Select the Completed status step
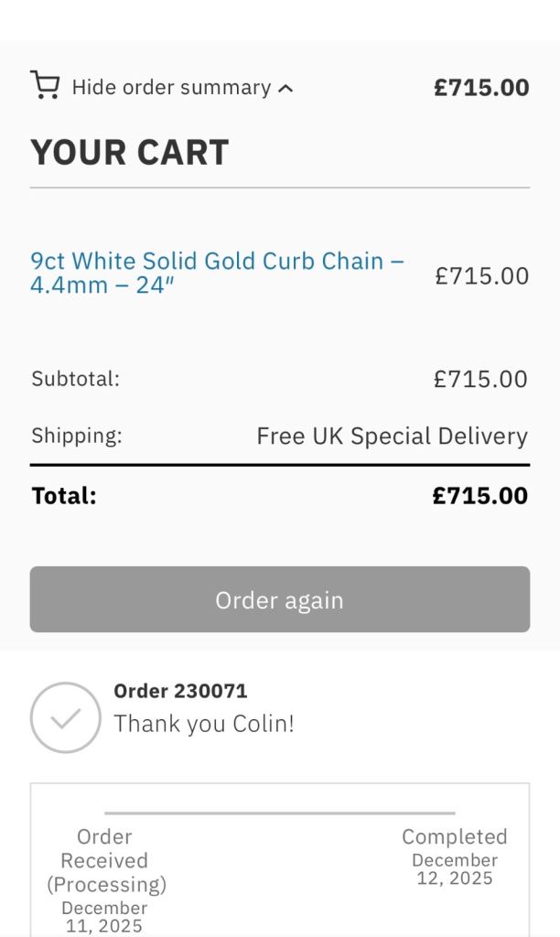Image resolution: width=560 pixels, height=937 pixels. click(454, 837)
